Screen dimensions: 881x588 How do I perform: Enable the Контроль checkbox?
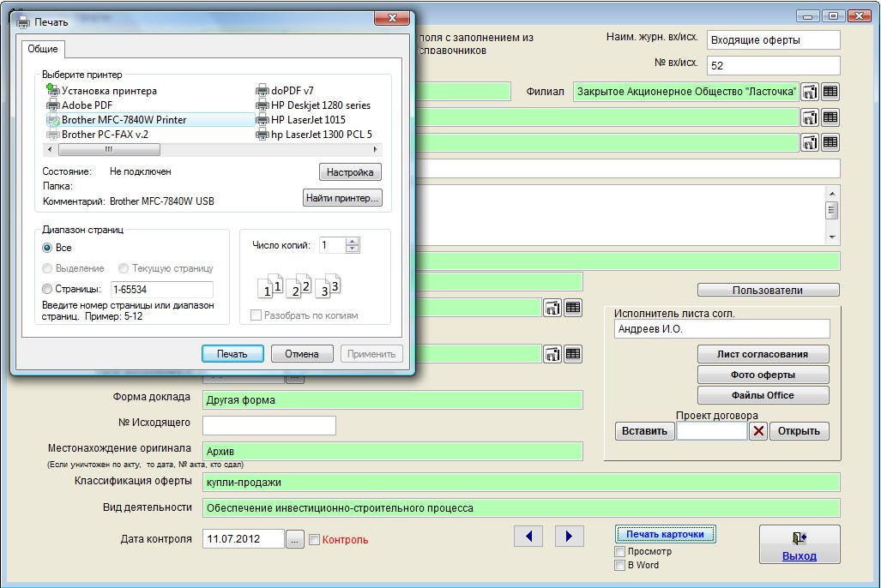tap(314, 540)
